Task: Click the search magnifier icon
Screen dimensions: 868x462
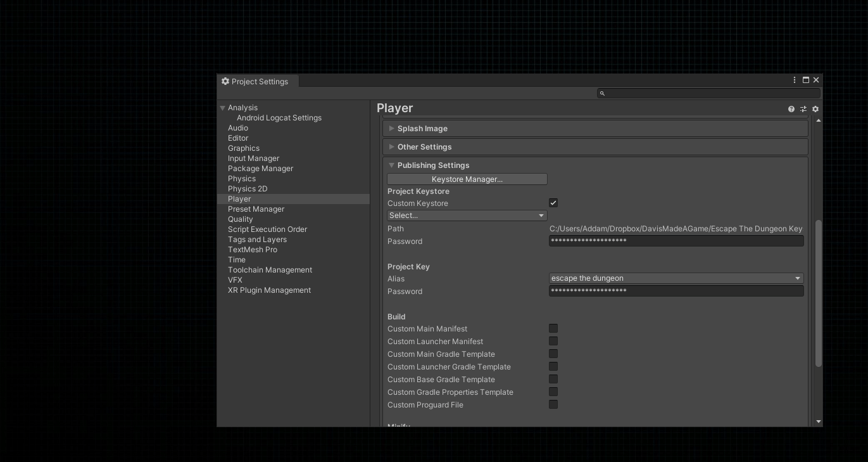Action: [602, 93]
